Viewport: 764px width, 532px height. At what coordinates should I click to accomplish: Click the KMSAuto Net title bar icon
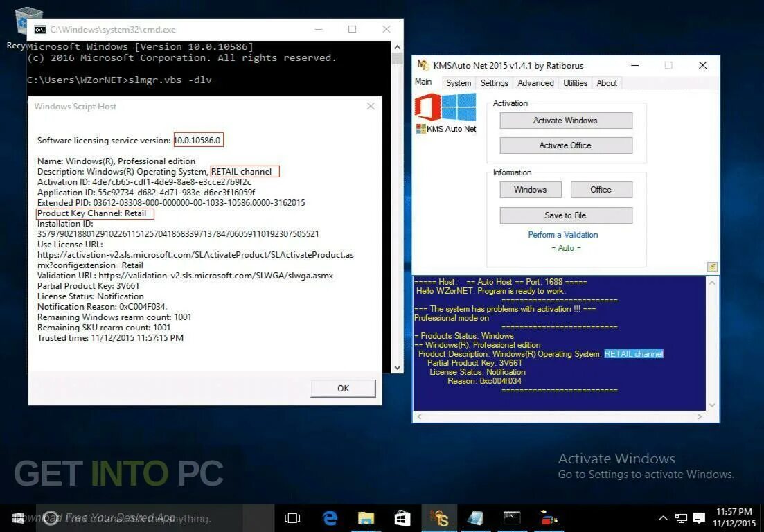[x=423, y=65]
